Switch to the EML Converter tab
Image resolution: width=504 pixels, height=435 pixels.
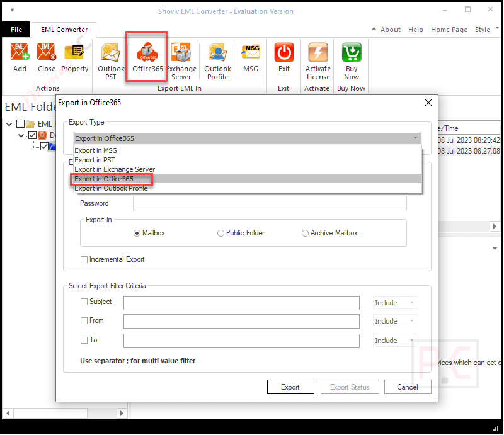click(64, 30)
